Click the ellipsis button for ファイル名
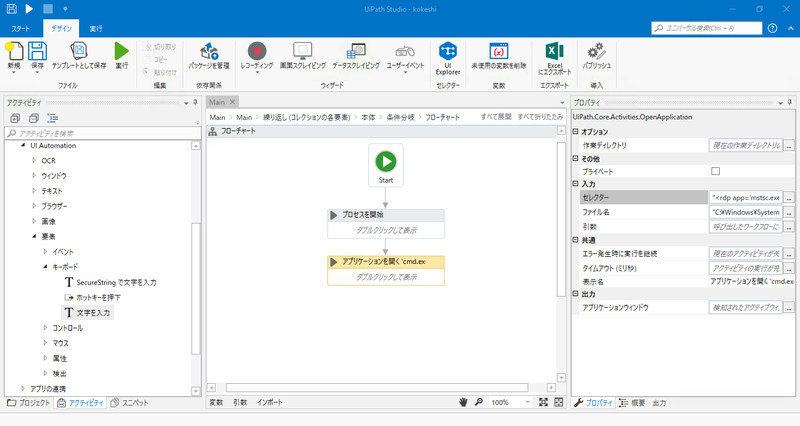Screen dimensions: 800x426 pyautogui.click(x=789, y=212)
